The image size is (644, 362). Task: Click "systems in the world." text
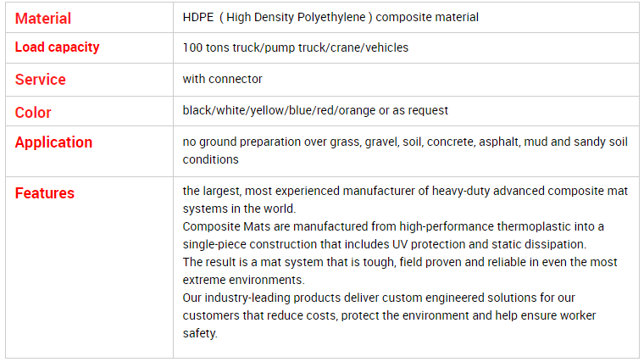tap(239, 209)
